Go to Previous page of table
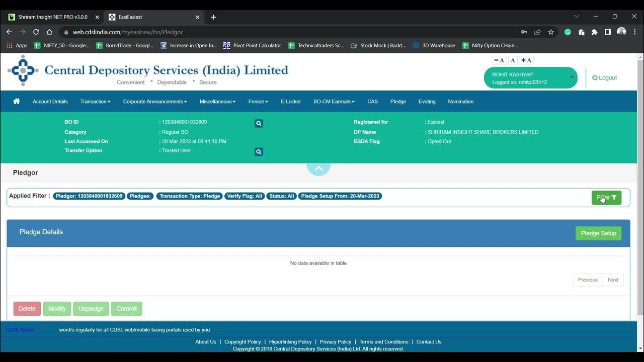This screenshot has height=362, width=644. (588, 280)
